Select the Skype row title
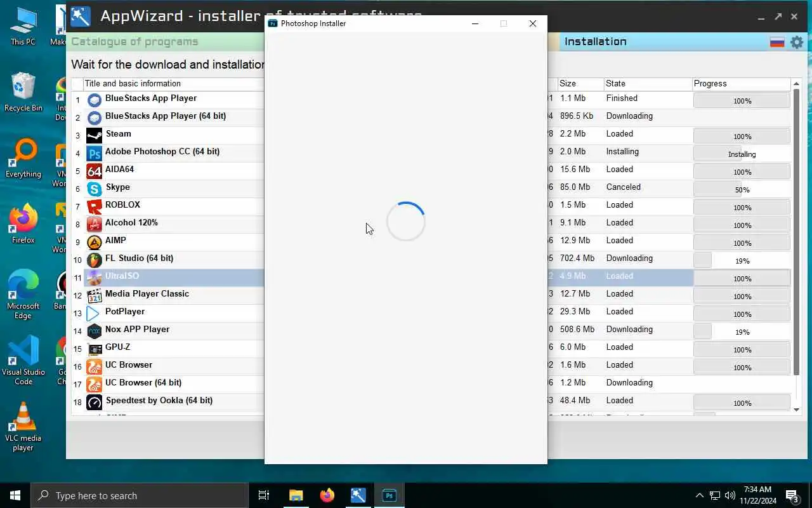The image size is (812, 508). [117, 187]
